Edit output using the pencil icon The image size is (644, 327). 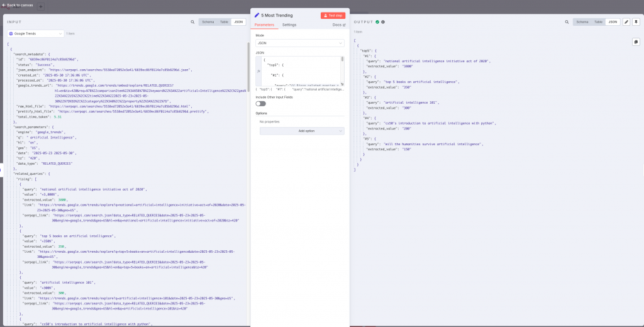click(626, 22)
